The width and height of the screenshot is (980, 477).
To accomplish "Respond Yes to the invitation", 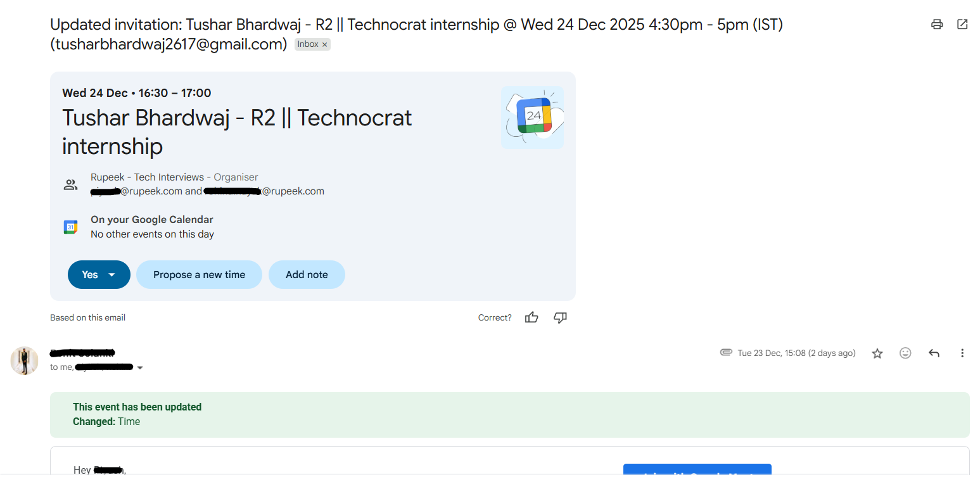I will 90,274.
